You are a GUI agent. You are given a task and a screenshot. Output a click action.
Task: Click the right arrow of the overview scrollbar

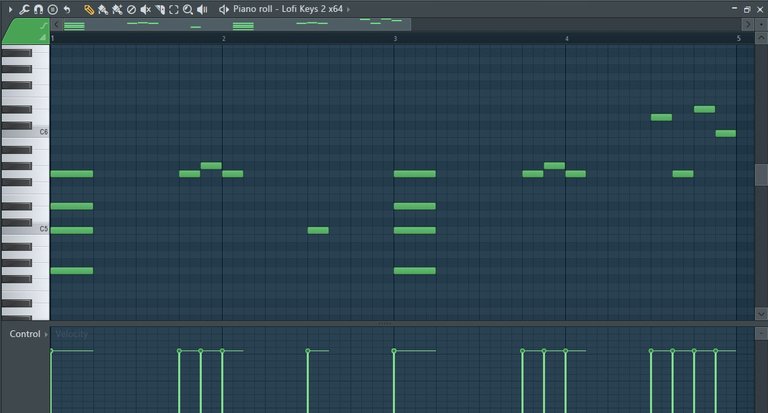coord(747,24)
